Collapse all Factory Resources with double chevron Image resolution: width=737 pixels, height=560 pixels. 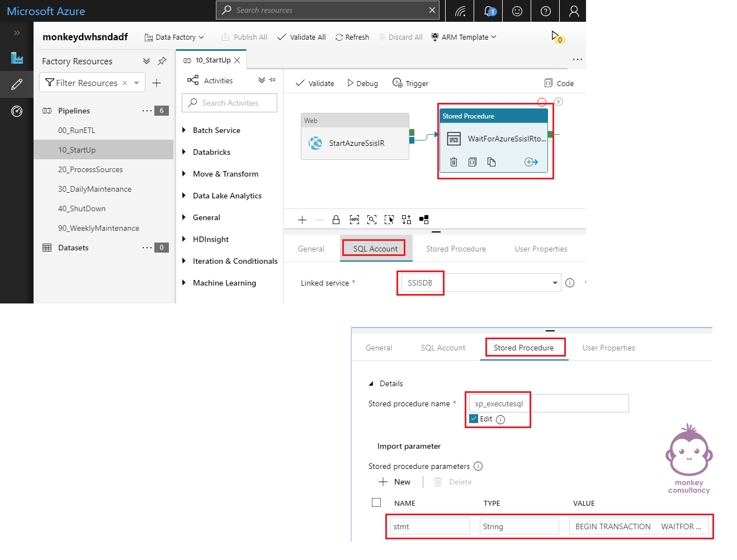(x=147, y=61)
